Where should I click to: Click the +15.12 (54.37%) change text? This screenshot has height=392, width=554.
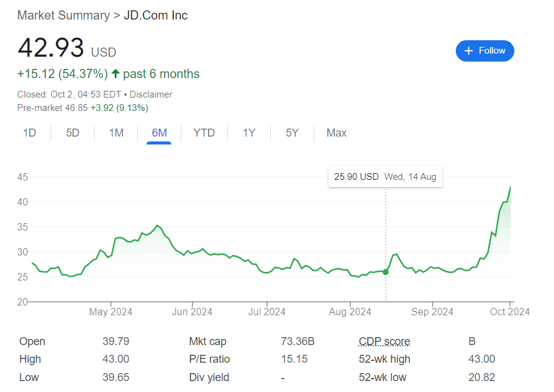[x=62, y=74]
